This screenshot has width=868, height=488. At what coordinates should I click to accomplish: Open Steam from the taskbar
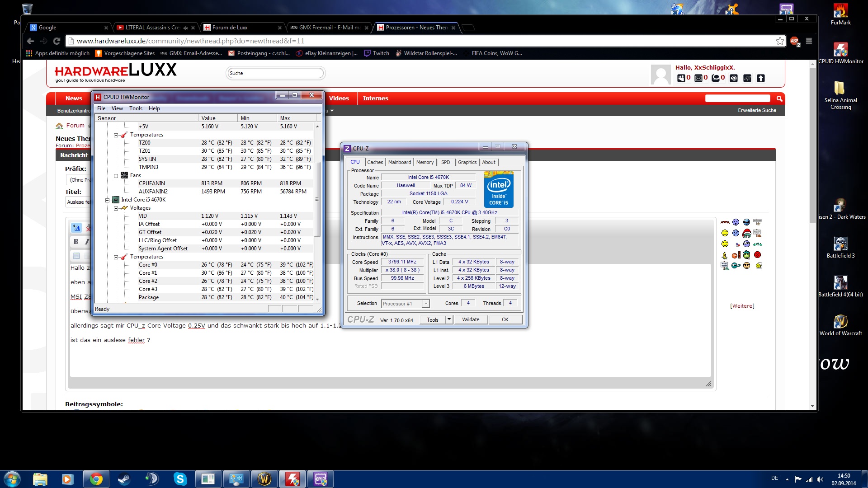coord(124,479)
